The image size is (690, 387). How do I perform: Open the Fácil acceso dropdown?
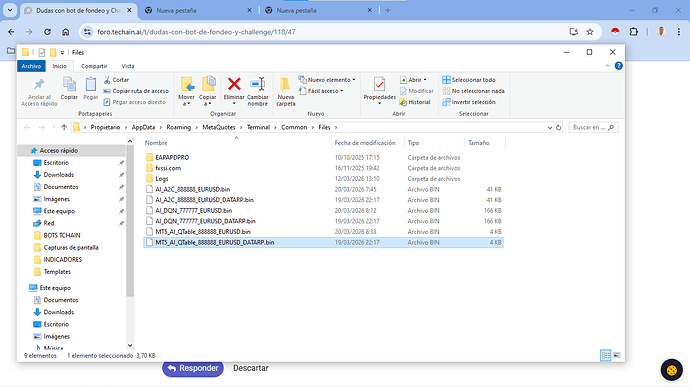[321, 91]
